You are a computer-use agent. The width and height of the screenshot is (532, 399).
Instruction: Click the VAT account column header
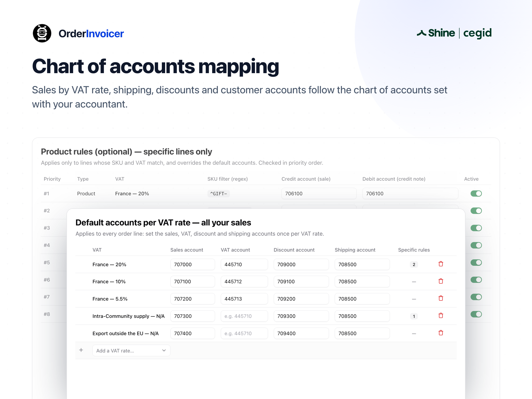pyautogui.click(x=235, y=250)
